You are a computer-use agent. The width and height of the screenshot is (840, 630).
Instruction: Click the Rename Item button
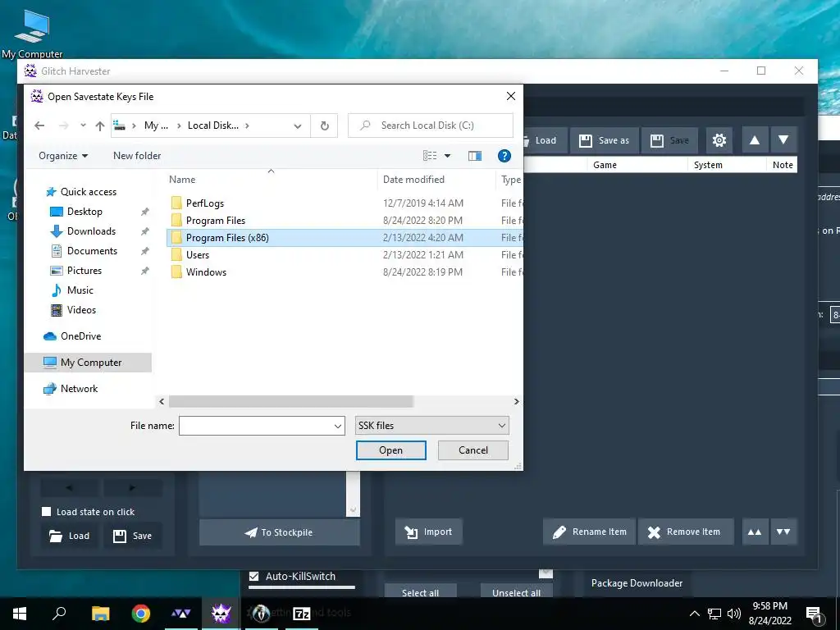(x=589, y=532)
